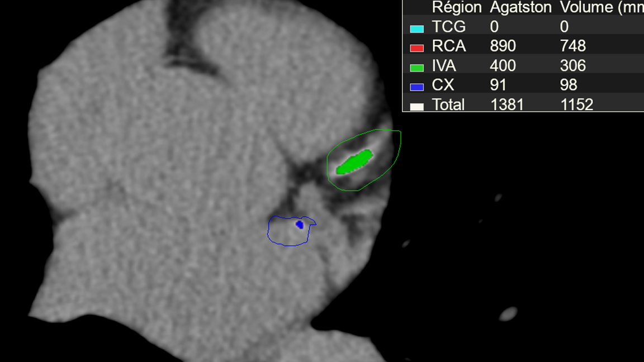Click the Total Agatston value 1381
This screenshot has height=362, width=644.
pyautogui.click(x=507, y=104)
